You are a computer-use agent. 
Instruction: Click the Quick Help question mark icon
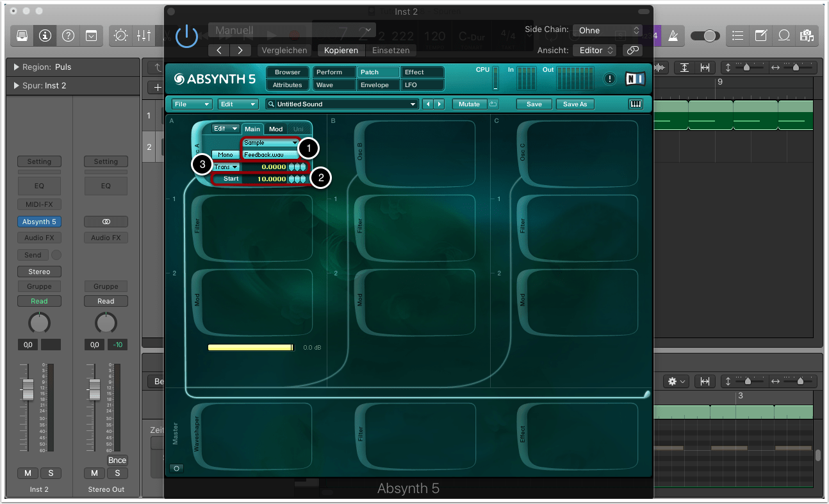pyautogui.click(x=68, y=36)
